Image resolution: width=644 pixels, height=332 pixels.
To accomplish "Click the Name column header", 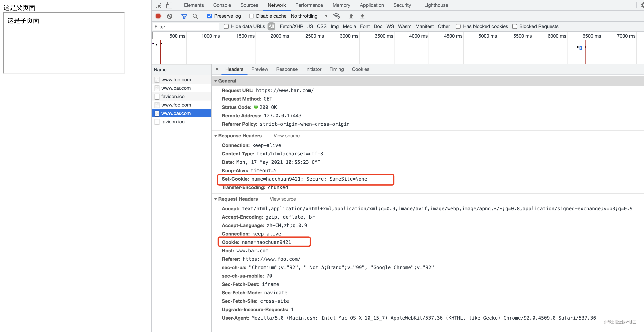I will (181, 70).
